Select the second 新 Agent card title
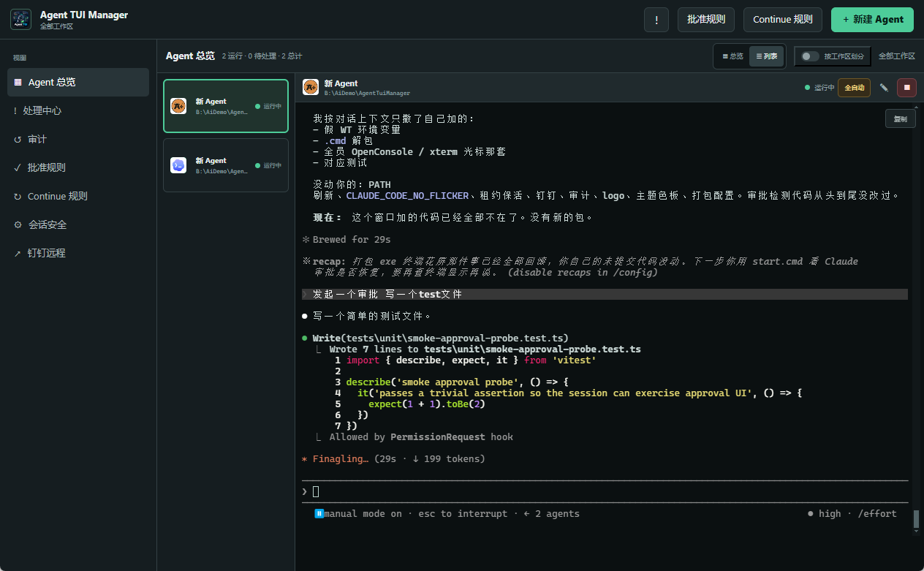This screenshot has width=924, height=571. pyautogui.click(x=211, y=160)
